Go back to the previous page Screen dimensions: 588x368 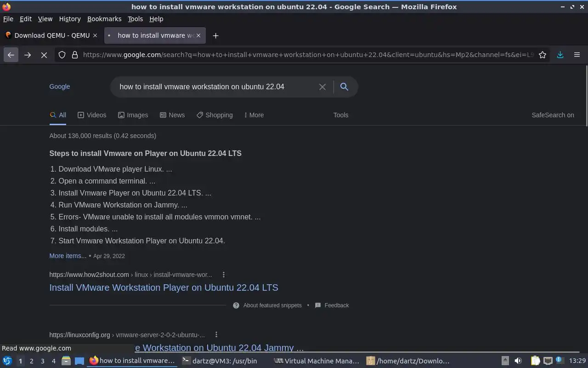click(11, 55)
